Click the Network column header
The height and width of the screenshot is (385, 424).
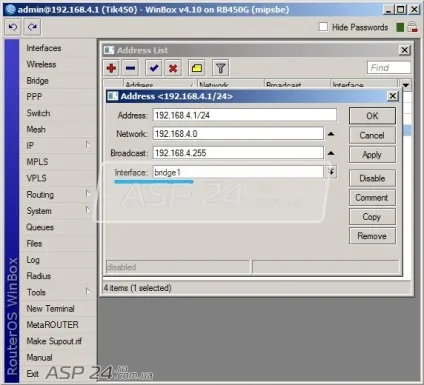click(x=231, y=85)
